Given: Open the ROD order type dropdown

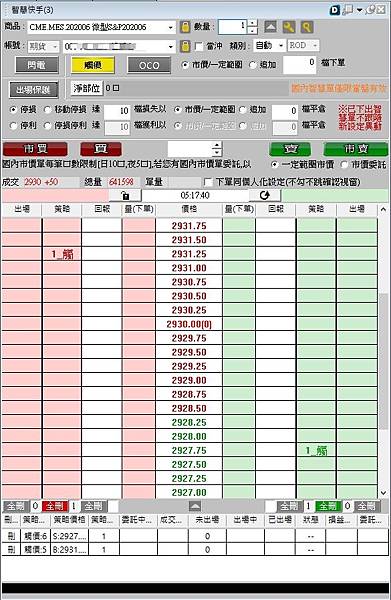Looking at the screenshot, I should pyautogui.click(x=315, y=46).
